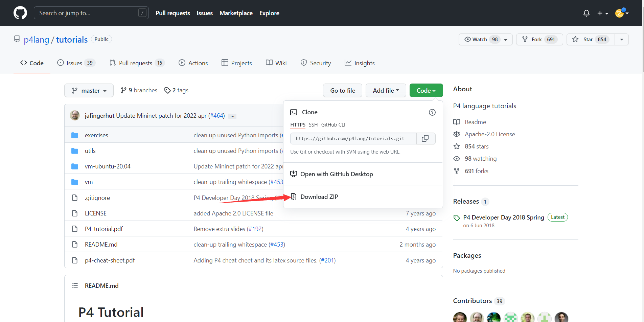The image size is (644, 322).
Task: Open pull request #192 link
Action: (x=255, y=229)
